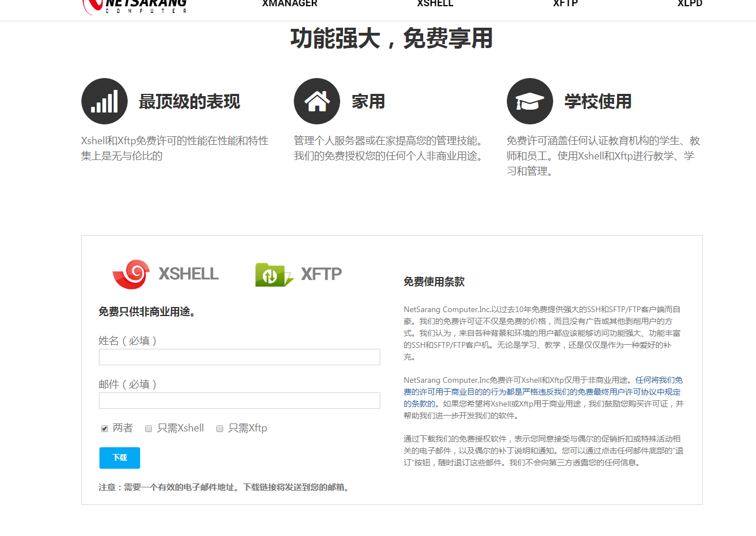Click the bar chart icon above 最顶级的表现

(x=105, y=101)
